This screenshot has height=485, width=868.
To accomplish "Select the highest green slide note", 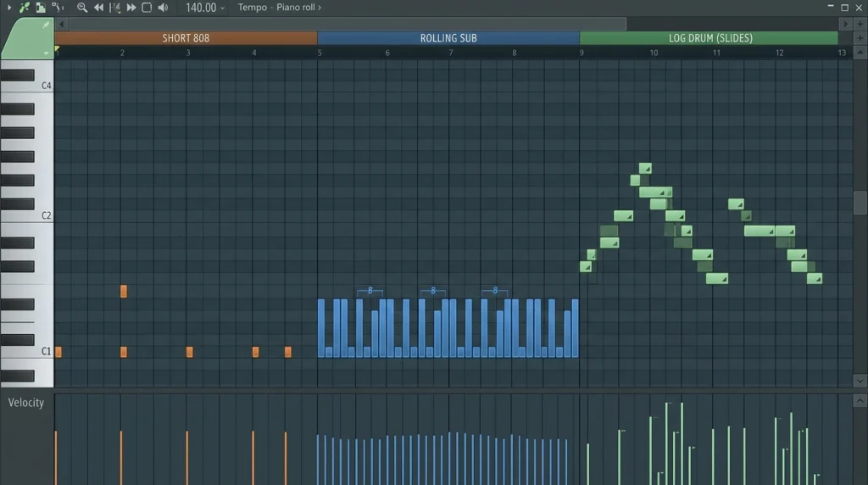I will point(645,169).
